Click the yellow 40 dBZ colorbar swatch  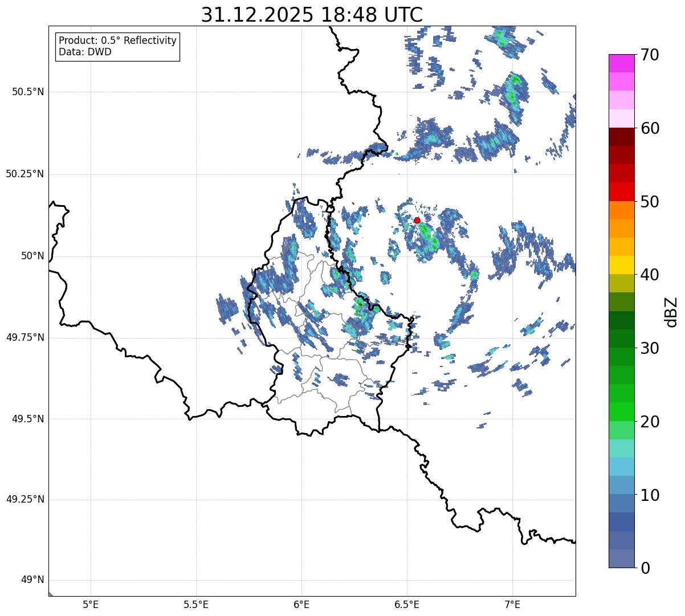tap(622, 265)
